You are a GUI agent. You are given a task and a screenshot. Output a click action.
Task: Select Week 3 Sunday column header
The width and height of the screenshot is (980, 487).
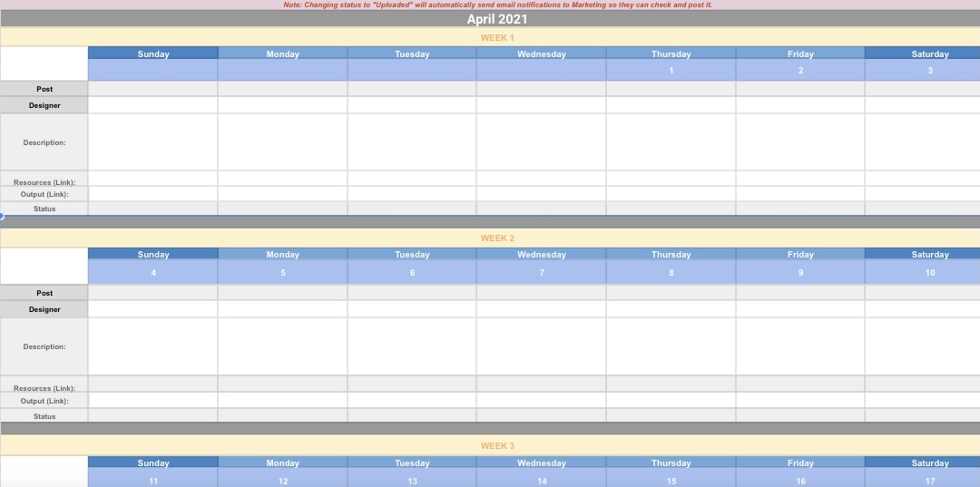tap(153, 463)
